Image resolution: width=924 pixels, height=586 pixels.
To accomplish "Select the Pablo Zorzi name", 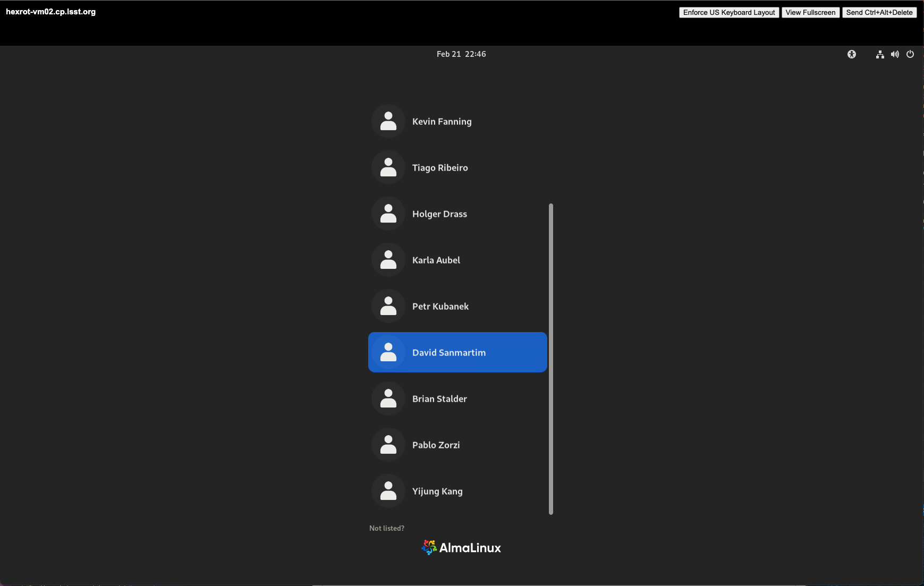I will coord(436,445).
